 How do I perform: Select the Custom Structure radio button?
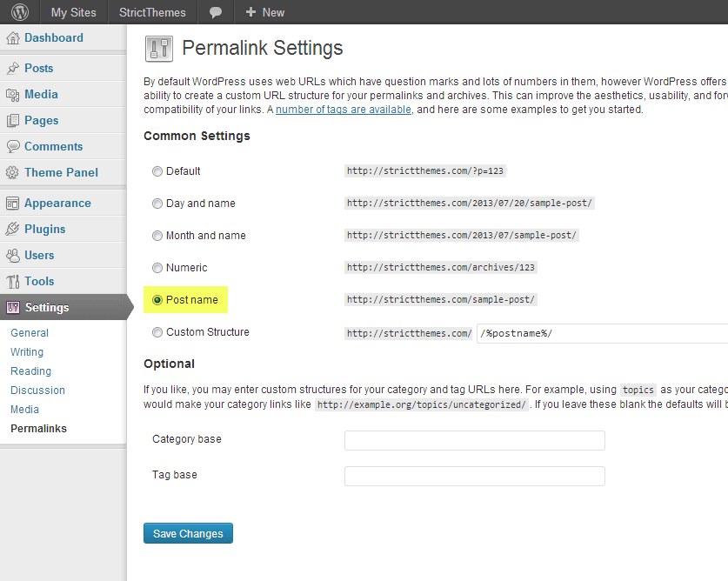click(x=157, y=332)
